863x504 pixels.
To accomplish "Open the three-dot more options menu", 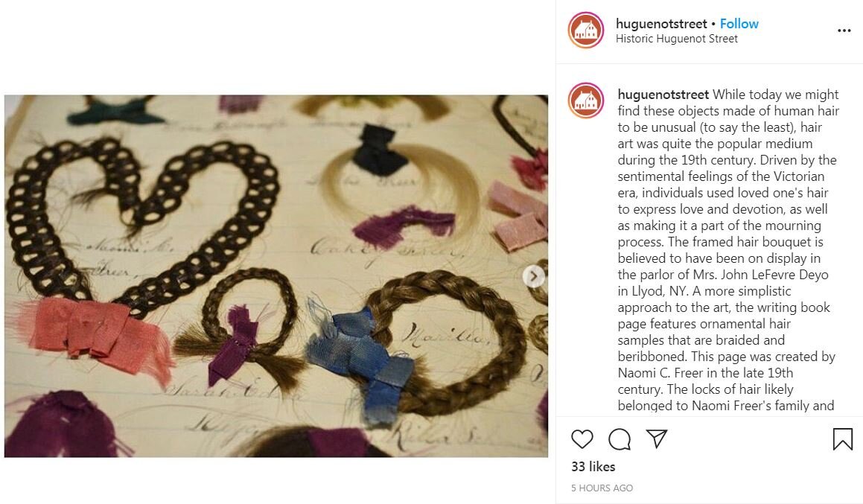I will (x=844, y=31).
